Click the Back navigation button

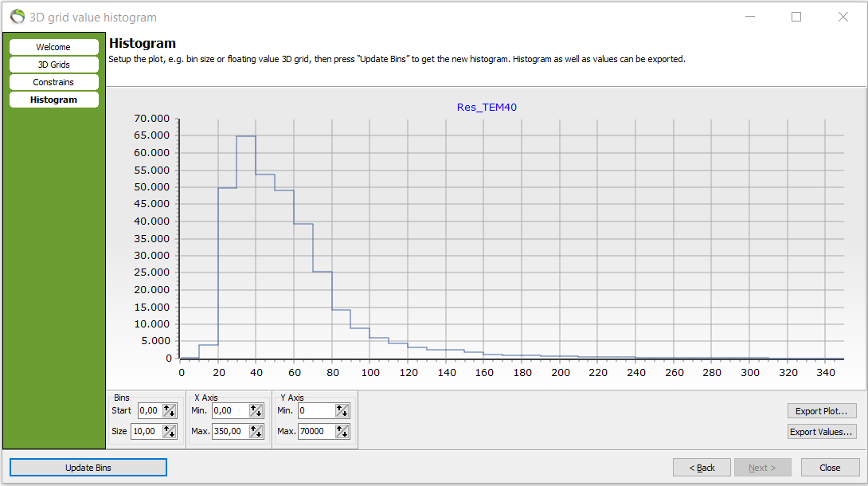coord(702,467)
